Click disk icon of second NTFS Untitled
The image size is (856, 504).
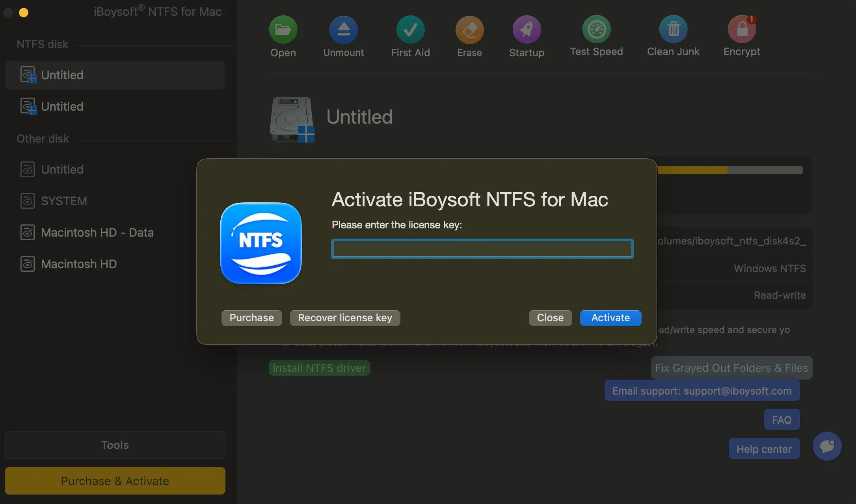tap(28, 106)
